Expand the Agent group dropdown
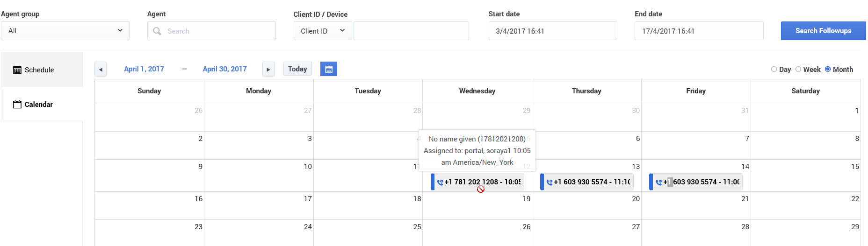 tap(65, 31)
